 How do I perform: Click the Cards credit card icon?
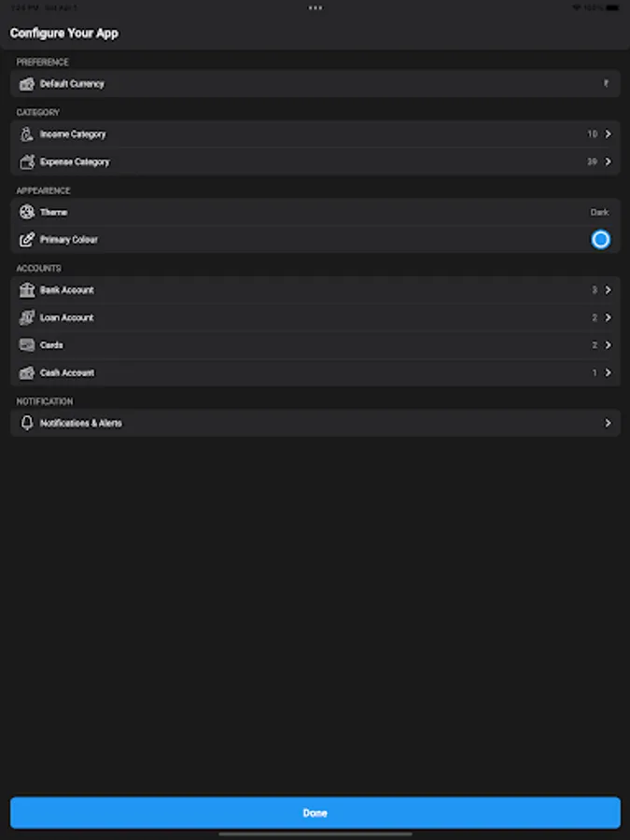tap(27, 345)
